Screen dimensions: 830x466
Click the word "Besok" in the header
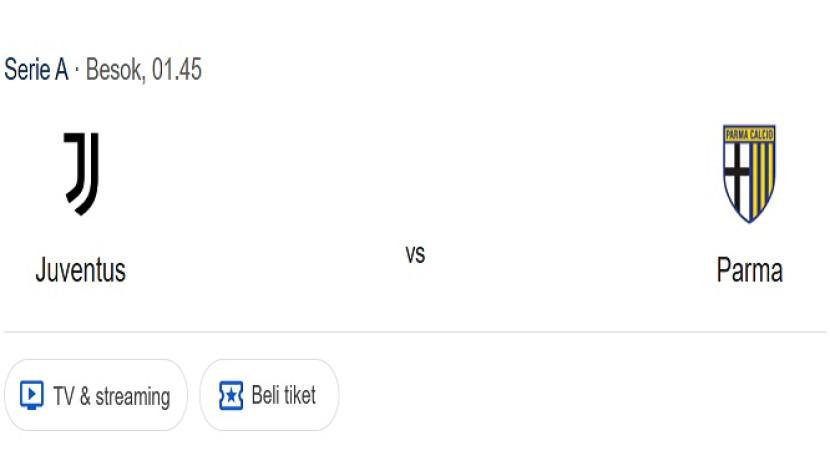tap(115, 70)
